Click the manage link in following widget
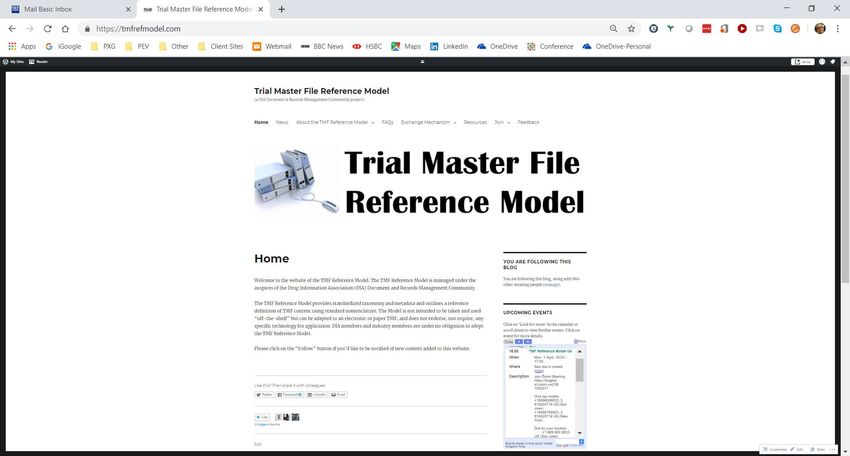This screenshot has height=456, width=850. pyautogui.click(x=551, y=285)
